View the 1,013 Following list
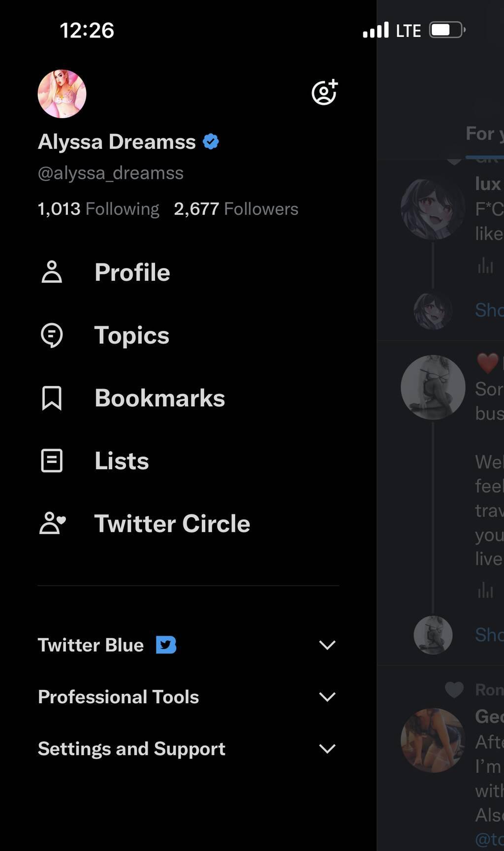Viewport: 504px width, 851px height. coord(98,209)
